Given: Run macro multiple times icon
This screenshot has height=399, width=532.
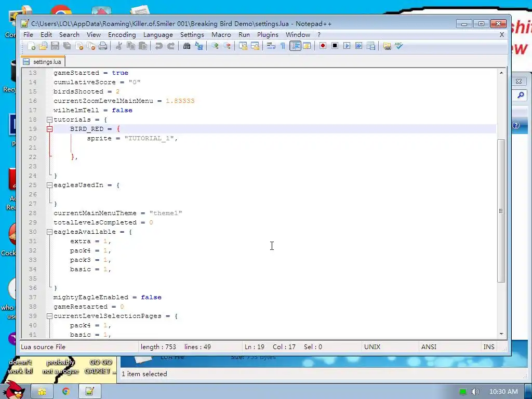Looking at the screenshot, I should [x=358, y=46].
